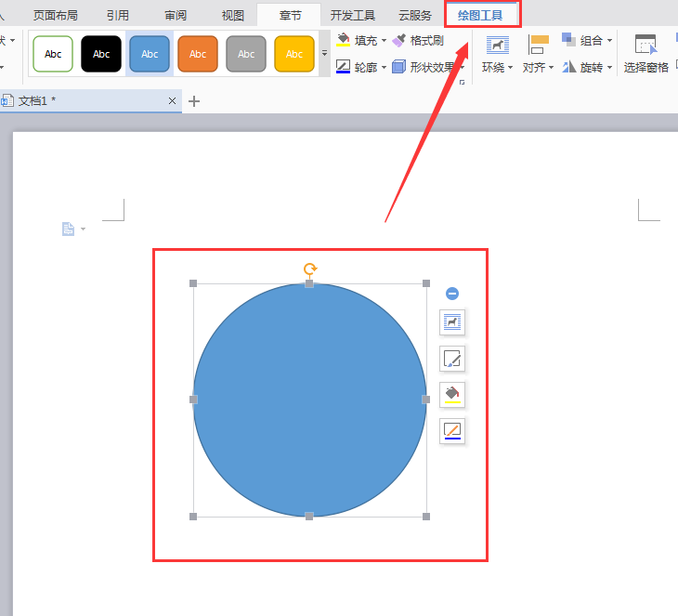Click the page margin document icon
This screenshot has height=616, width=678.
(x=68, y=229)
